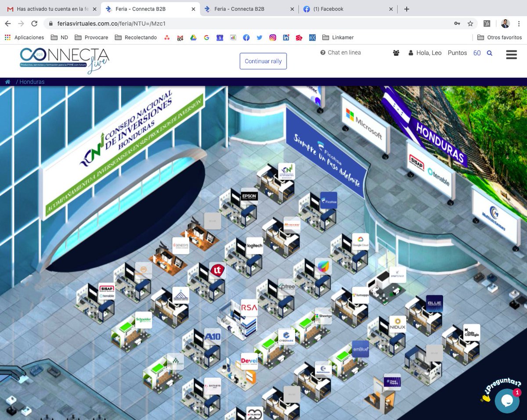Open Instagram bookmark icon
This screenshot has height=420, width=527.
pos(273,37)
